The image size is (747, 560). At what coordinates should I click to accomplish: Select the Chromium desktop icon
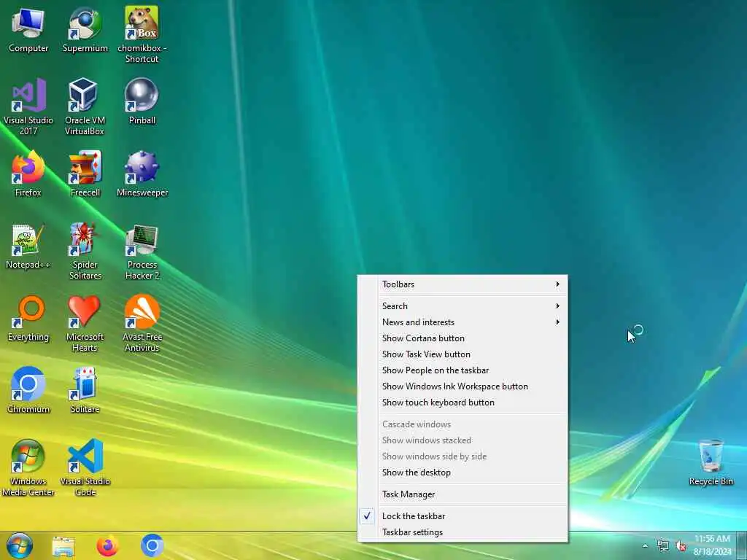click(x=28, y=390)
